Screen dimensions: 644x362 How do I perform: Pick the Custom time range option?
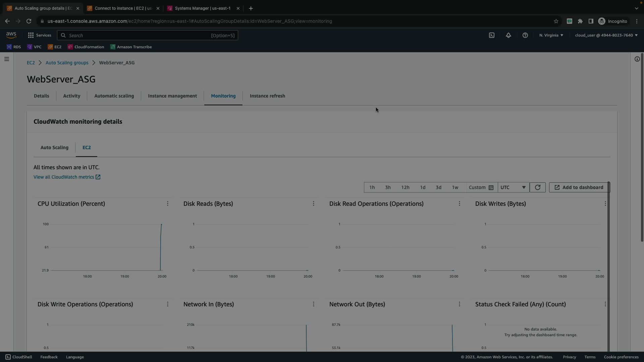point(481,187)
